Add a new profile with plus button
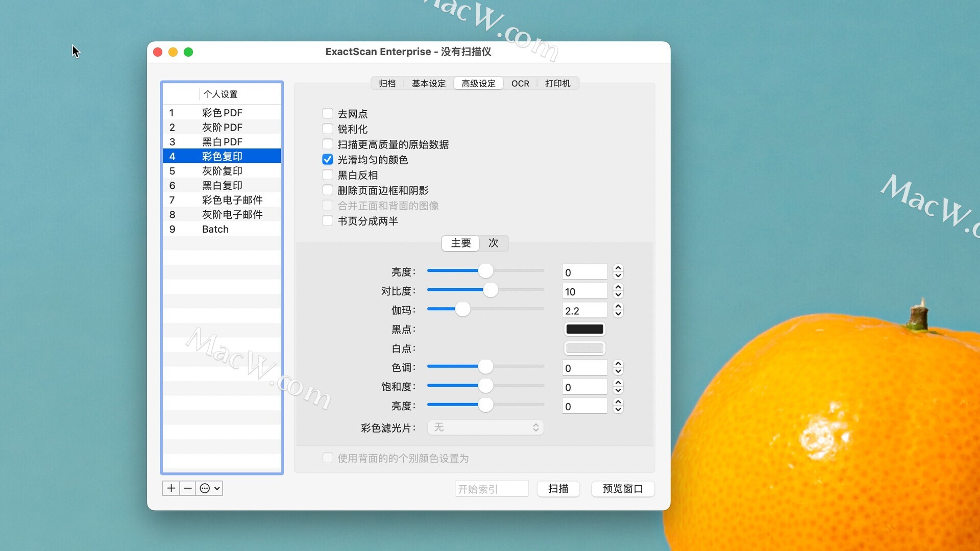Image resolution: width=980 pixels, height=551 pixels. click(171, 488)
